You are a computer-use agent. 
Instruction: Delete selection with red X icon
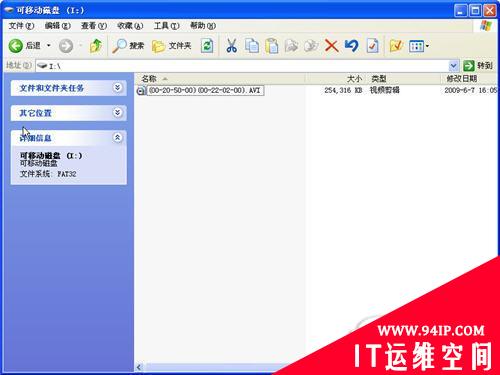pos(331,46)
